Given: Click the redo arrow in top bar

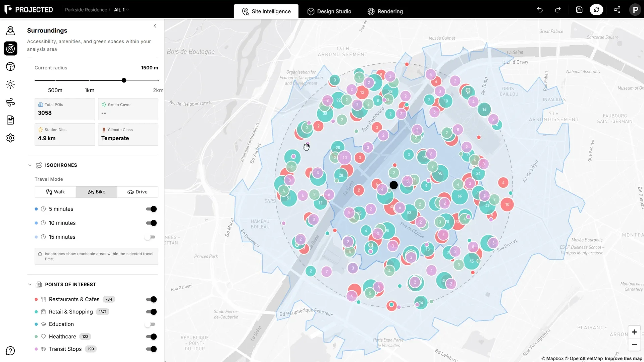Looking at the screenshot, I should 558,10.
